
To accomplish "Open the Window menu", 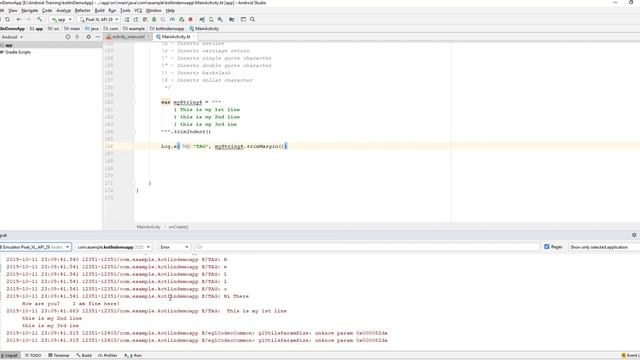I will pyautogui.click(x=153, y=10).
